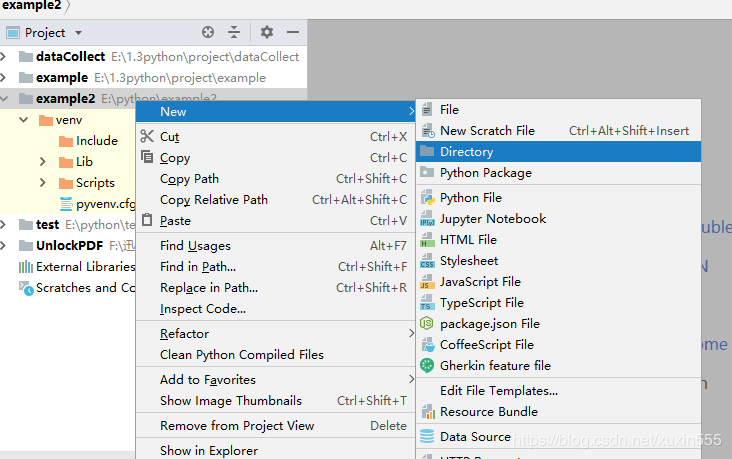
Task: Click the Data Source database icon
Action: [x=427, y=437]
